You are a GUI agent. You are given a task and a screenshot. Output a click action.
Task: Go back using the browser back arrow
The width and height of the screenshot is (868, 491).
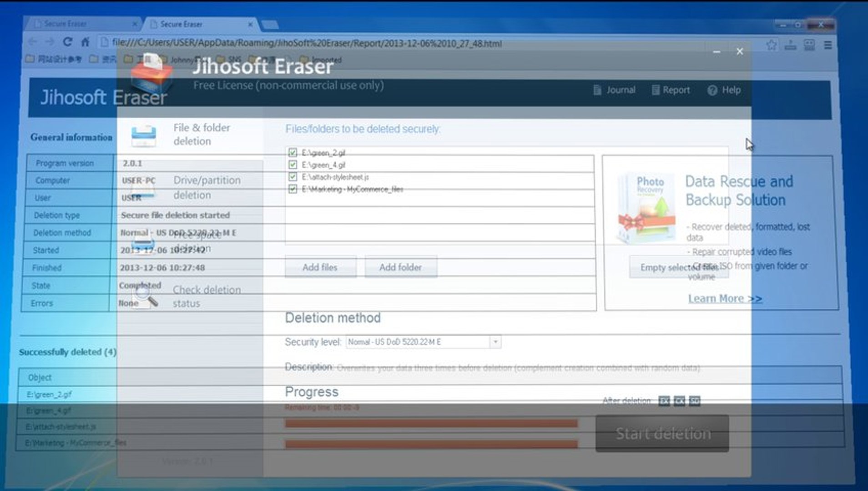pyautogui.click(x=33, y=43)
